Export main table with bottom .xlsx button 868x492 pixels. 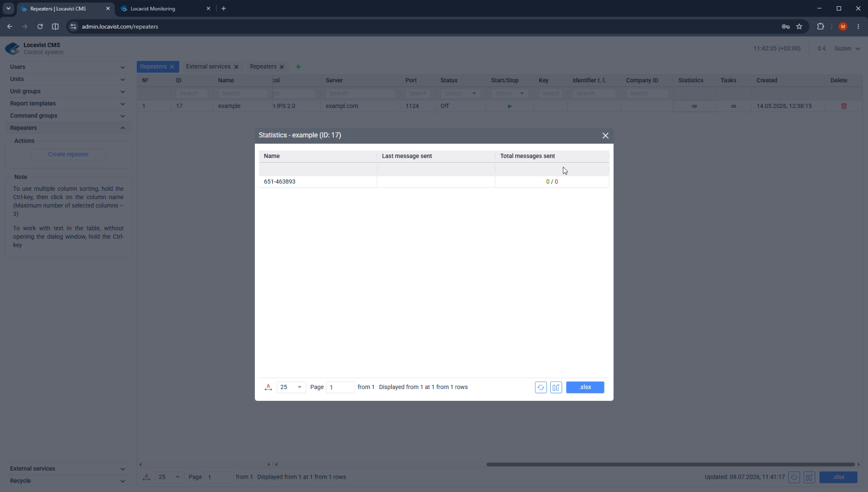[838, 477]
